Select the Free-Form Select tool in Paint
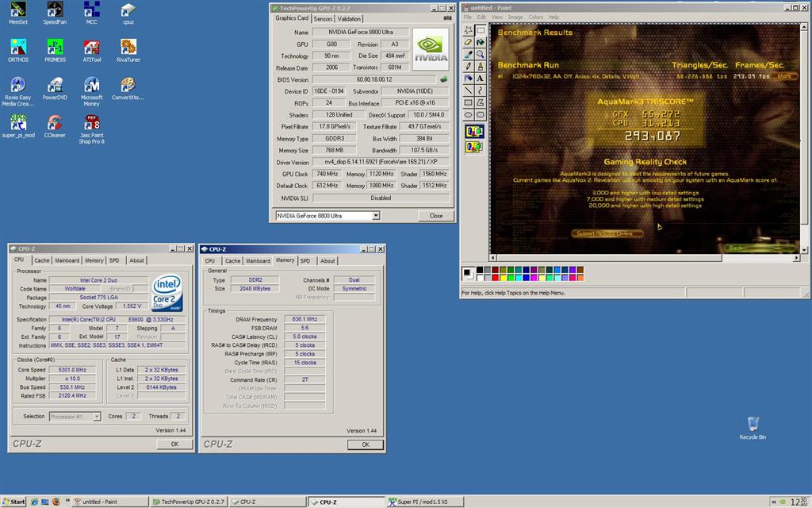Viewport: 812px width, 508px height. click(468, 30)
